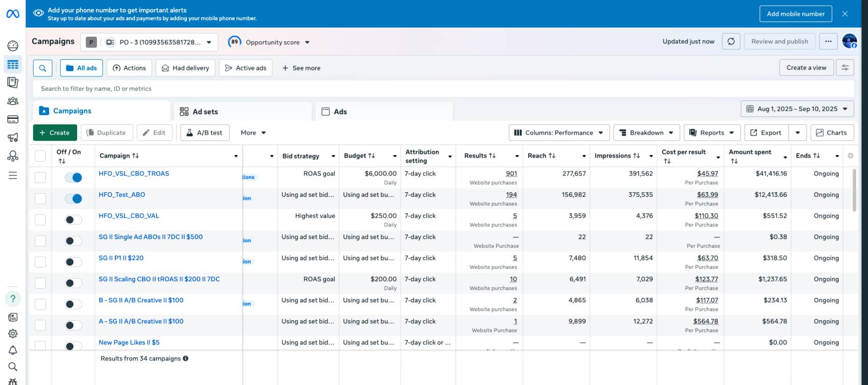Switch to the Ad sets tab
This screenshot has width=868, height=385.
click(205, 112)
